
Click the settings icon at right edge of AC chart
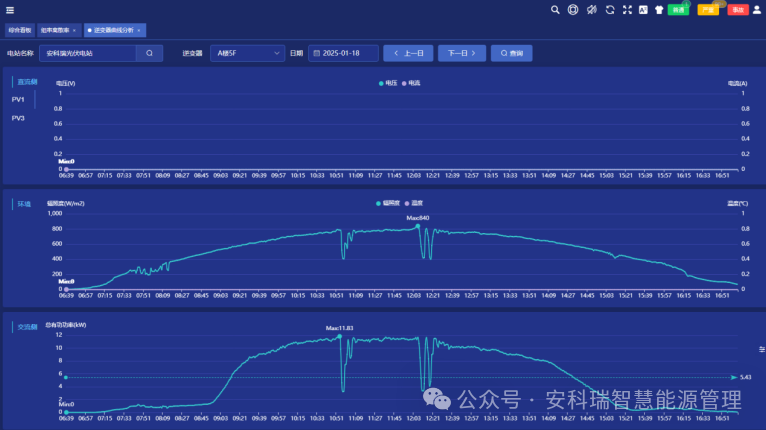[x=762, y=349]
